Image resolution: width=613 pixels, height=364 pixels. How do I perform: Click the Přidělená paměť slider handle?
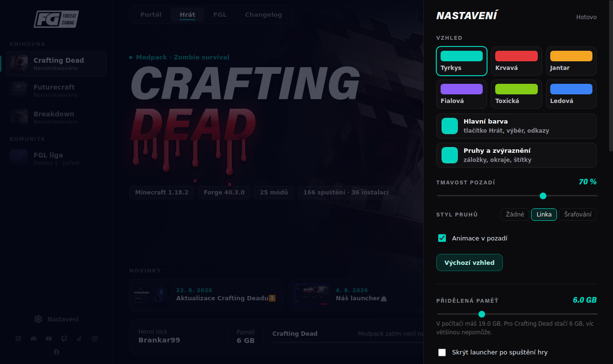(x=482, y=314)
